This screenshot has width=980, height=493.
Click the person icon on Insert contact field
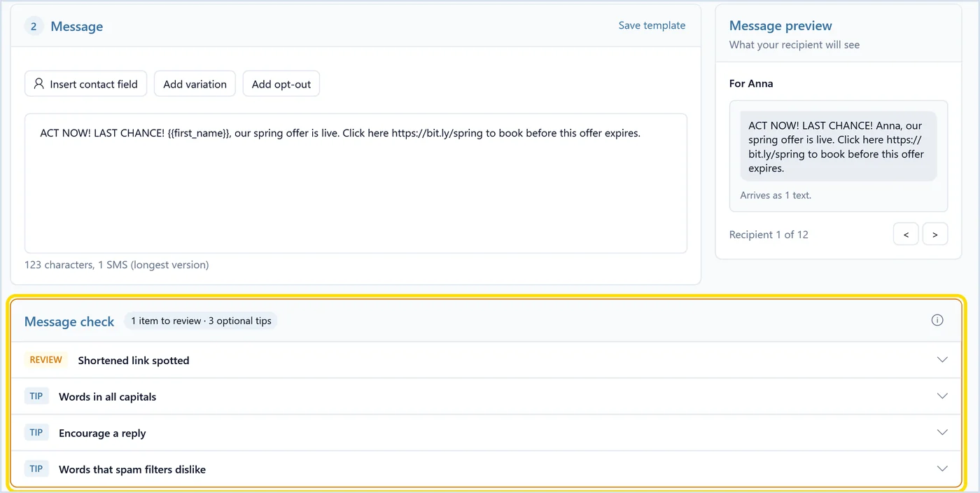point(39,84)
